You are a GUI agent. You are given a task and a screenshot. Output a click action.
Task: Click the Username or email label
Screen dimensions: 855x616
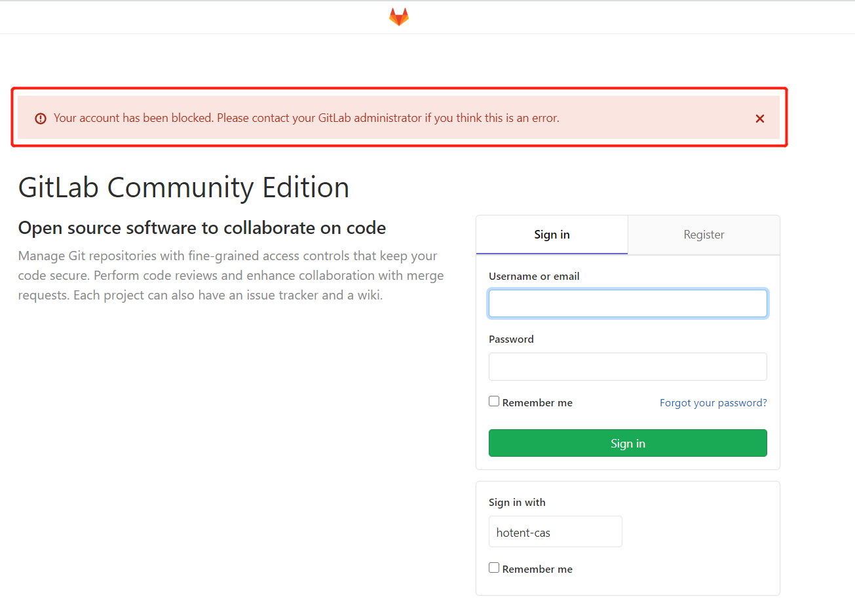tap(534, 277)
